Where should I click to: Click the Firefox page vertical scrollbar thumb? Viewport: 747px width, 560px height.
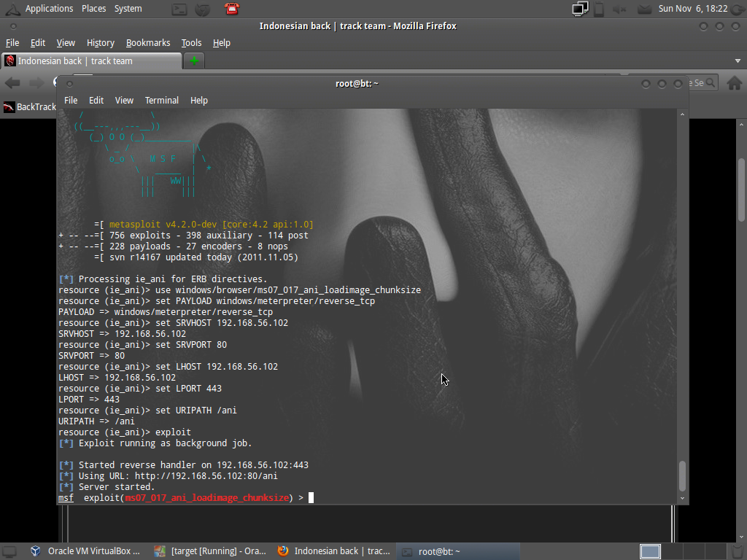coord(741,190)
